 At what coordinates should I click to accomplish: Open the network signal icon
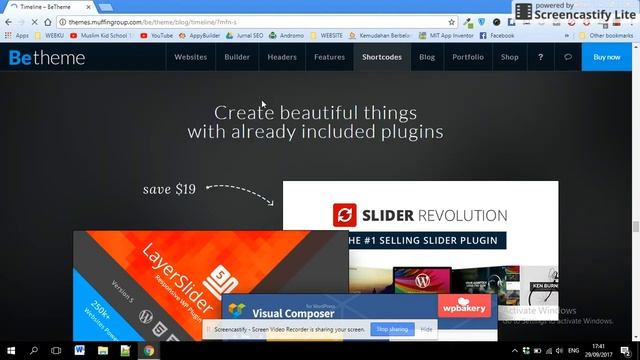click(x=549, y=351)
